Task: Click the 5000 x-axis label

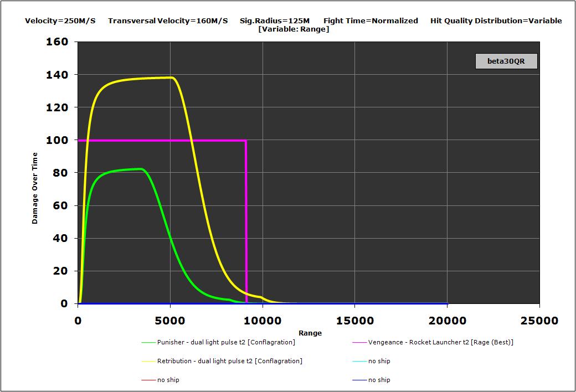Action: [170, 321]
